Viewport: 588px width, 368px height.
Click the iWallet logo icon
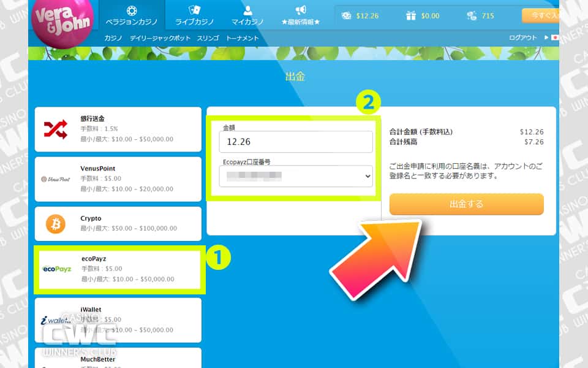[x=56, y=320]
